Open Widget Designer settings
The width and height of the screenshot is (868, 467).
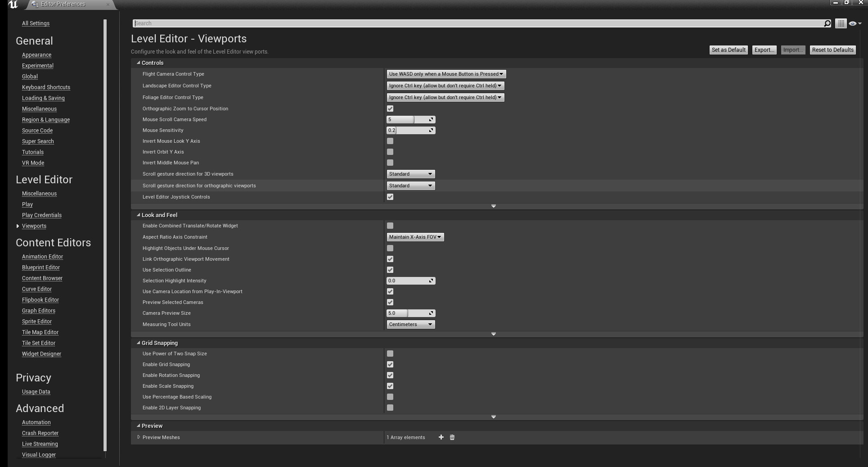pyautogui.click(x=41, y=354)
